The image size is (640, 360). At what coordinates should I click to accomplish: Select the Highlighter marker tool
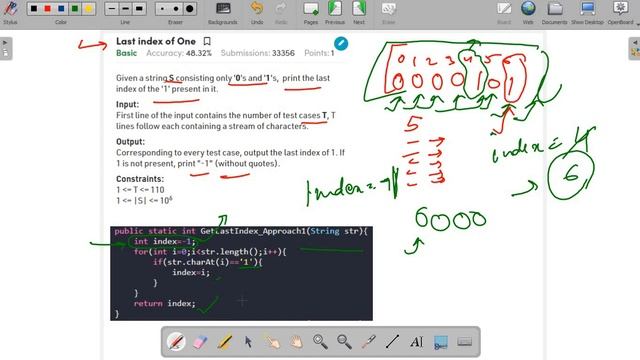pos(224,342)
